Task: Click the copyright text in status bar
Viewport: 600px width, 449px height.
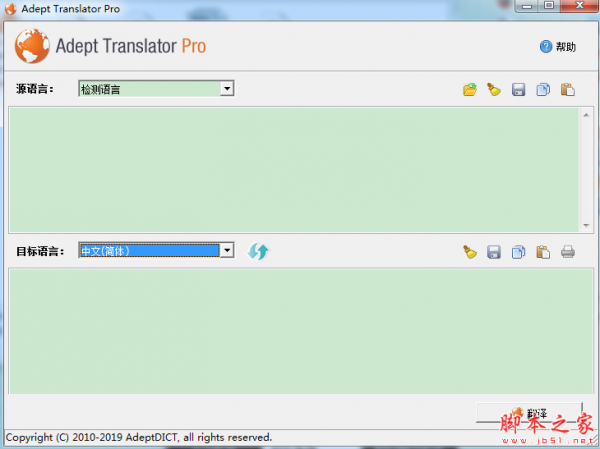Action: 139,437
